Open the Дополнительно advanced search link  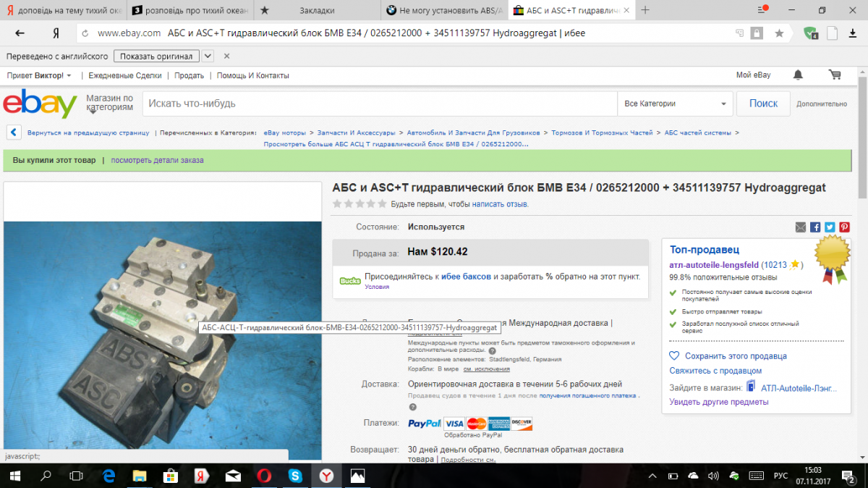coord(822,104)
